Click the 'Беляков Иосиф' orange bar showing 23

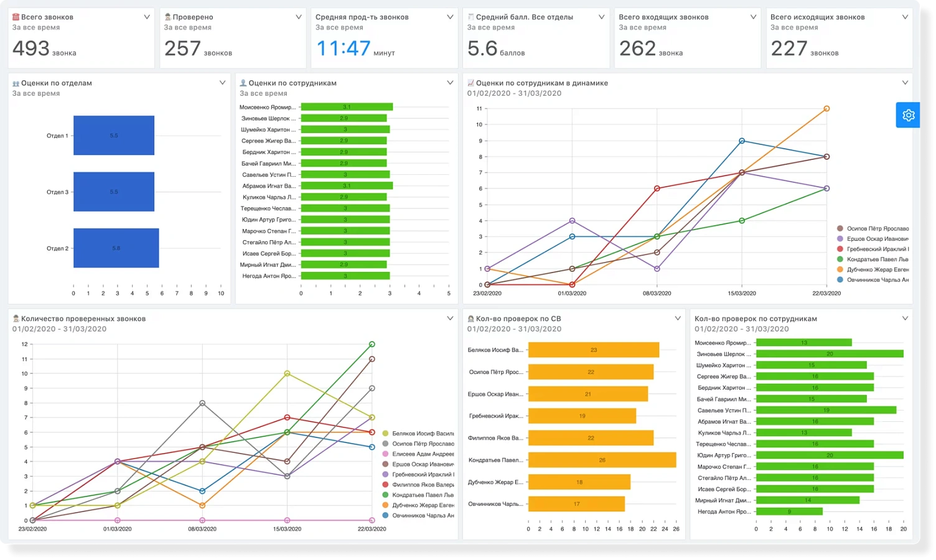(x=594, y=350)
